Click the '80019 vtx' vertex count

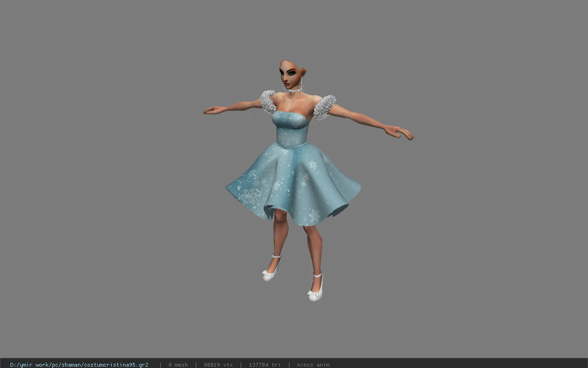[218, 365]
